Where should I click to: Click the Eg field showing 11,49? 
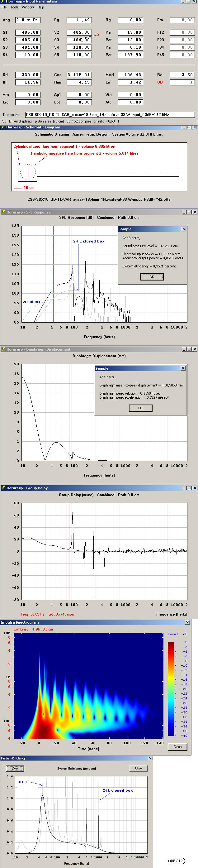[79, 20]
